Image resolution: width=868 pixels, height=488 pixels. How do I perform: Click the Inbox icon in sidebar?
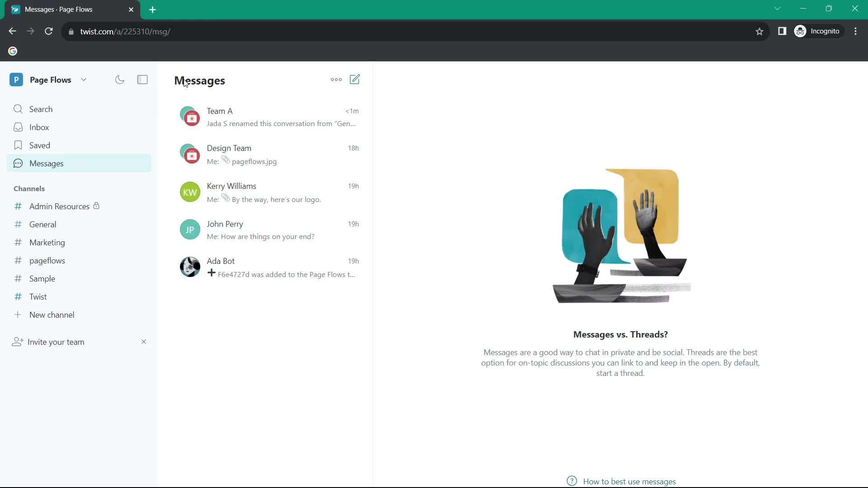[x=18, y=127]
